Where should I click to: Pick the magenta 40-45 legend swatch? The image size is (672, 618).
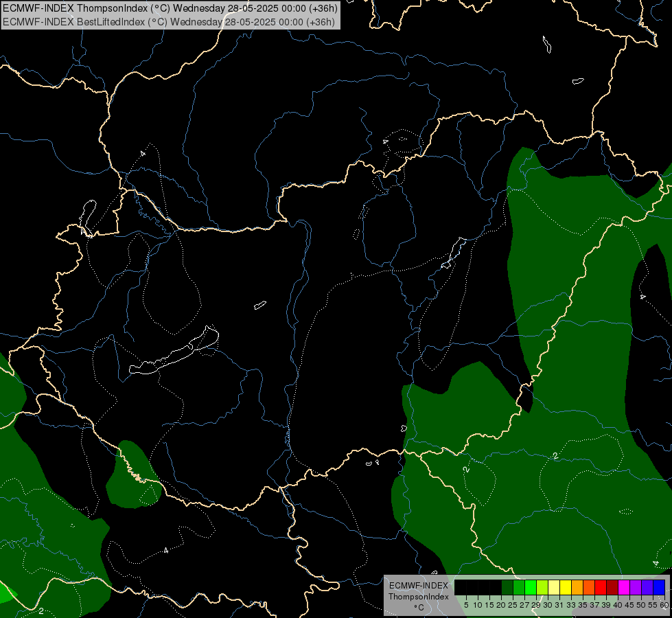tap(624, 587)
